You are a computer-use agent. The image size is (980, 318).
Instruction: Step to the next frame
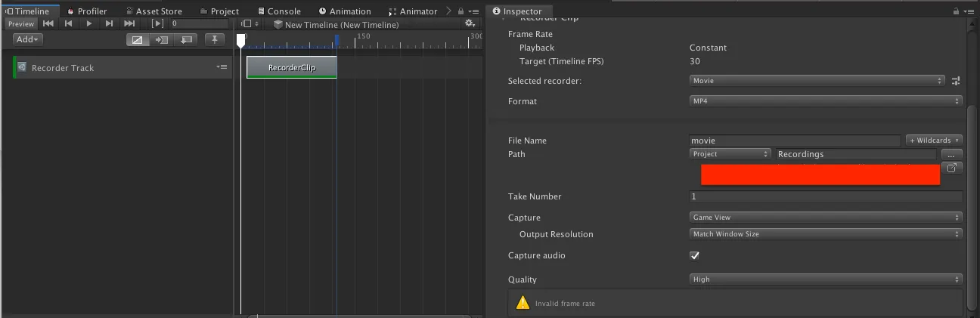[109, 23]
